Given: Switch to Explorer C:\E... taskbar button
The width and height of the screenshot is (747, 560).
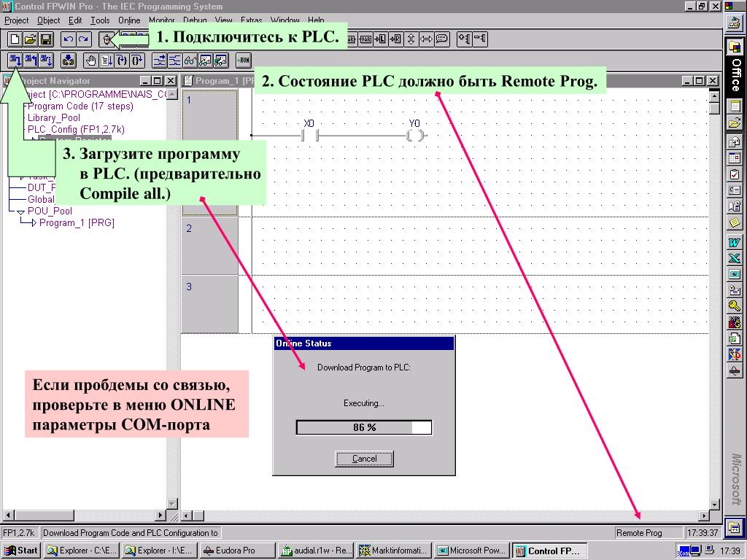Looking at the screenshot, I should click(81, 551).
